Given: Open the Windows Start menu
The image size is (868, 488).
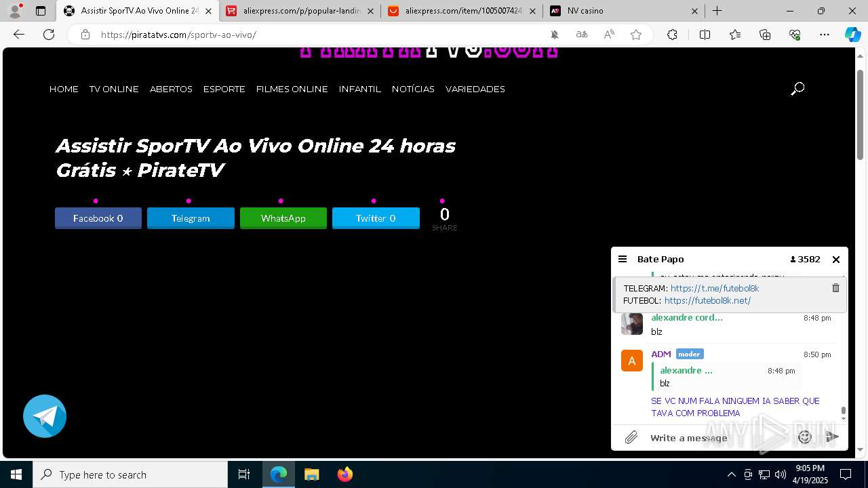Looking at the screenshot, I should click(x=16, y=474).
